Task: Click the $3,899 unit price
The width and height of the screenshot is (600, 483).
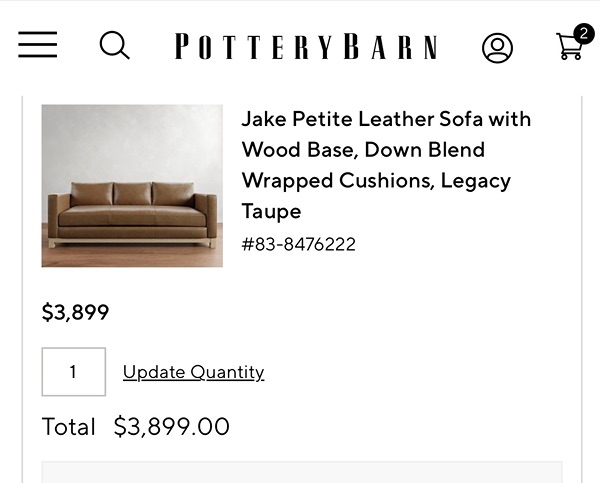Action: 75,312
